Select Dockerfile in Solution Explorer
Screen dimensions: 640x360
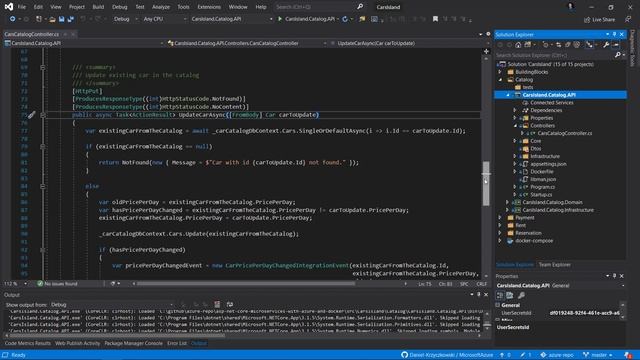[542, 171]
